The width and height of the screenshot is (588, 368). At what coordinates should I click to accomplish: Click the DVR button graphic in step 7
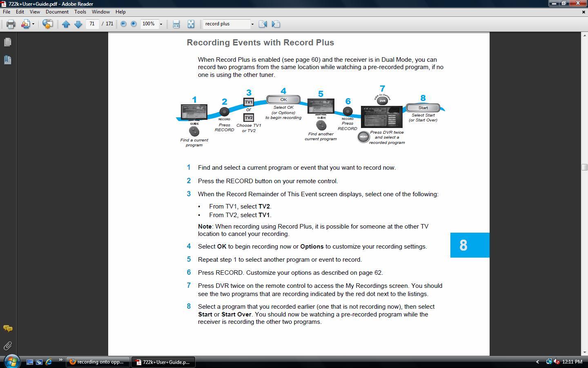point(382,101)
